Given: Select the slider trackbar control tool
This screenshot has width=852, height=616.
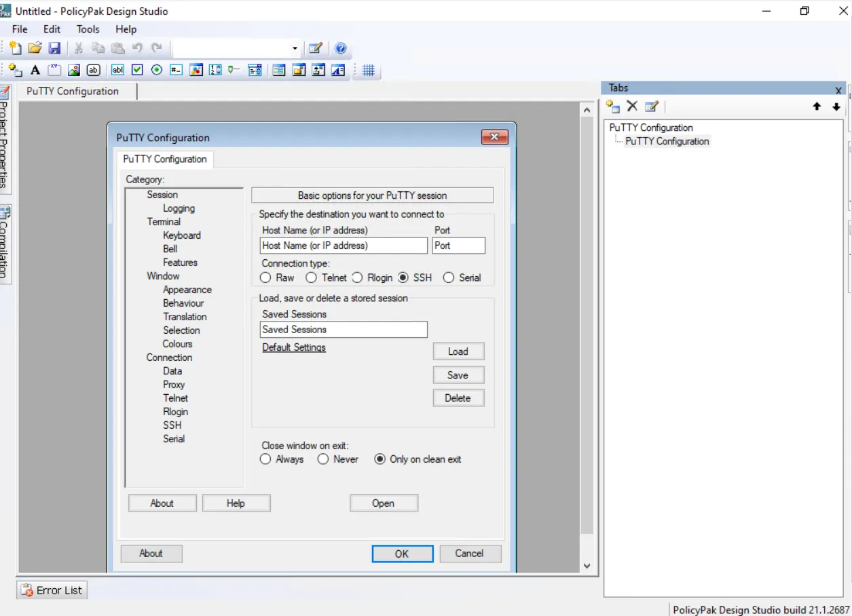Looking at the screenshot, I should tap(235, 70).
